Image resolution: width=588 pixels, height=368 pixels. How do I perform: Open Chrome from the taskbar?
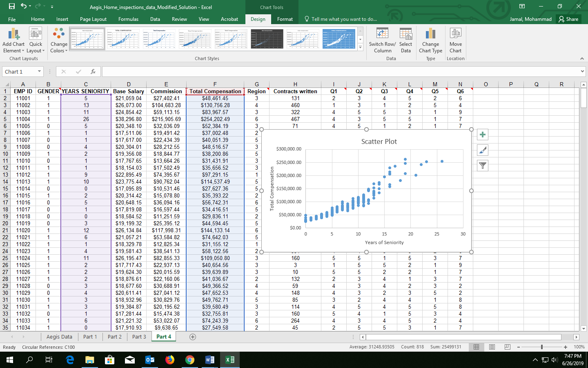pos(190,360)
